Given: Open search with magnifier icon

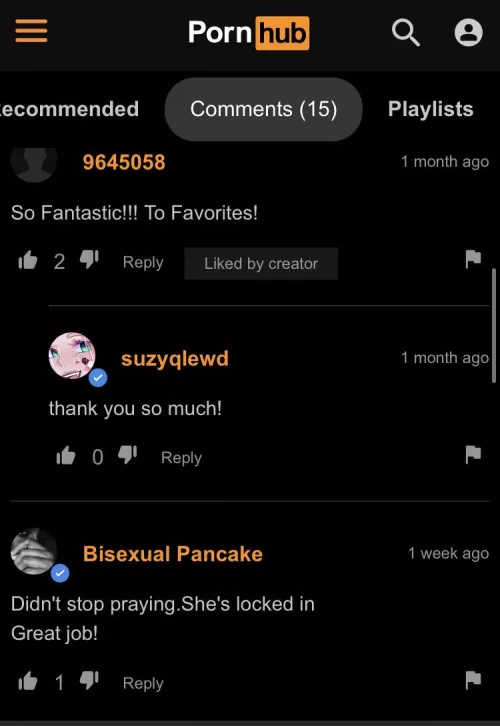Looking at the screenshot, I should click(406, 32).
